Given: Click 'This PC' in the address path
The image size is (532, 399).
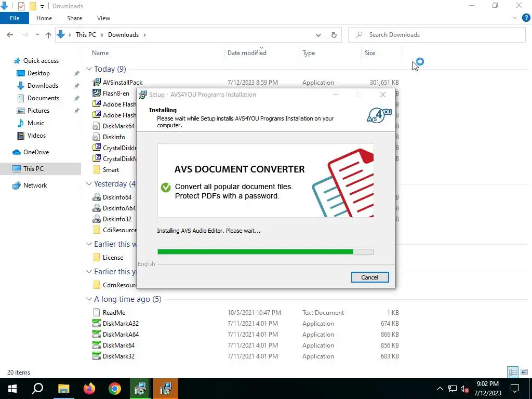Looking at the screenshot, I should point(86,35).
